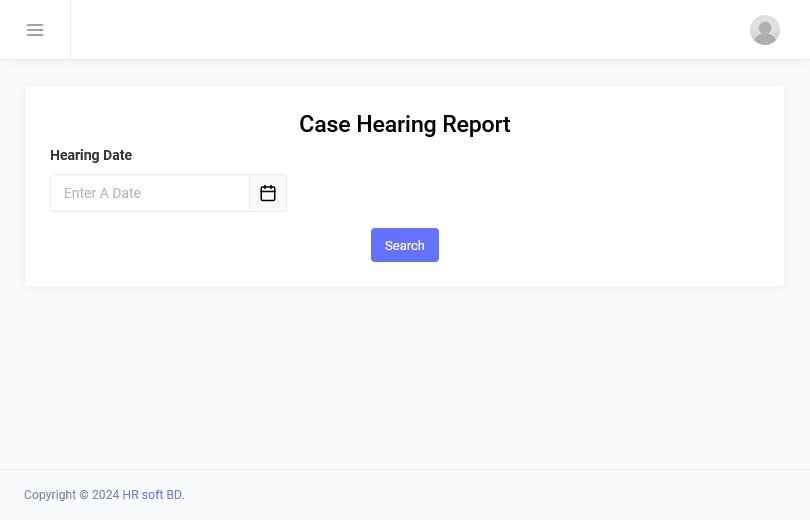Open the footer HR soft BD hyperlink
810x520 pixels.
coord(152,495)
